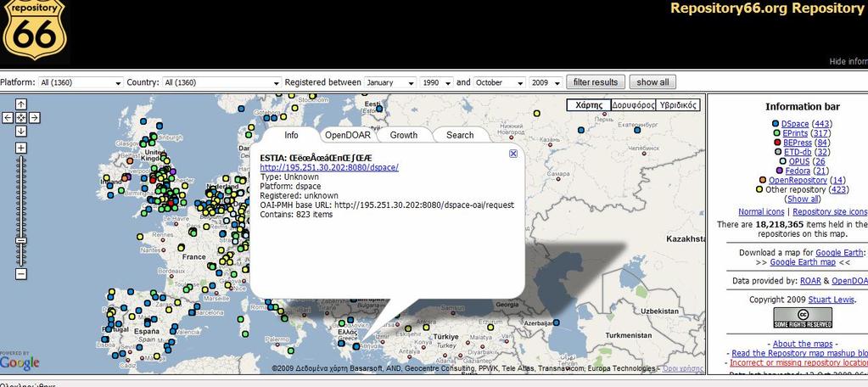868x387 pixels.
Task: Click the orange OpenRepository legend dot
Action: point(763,180)
